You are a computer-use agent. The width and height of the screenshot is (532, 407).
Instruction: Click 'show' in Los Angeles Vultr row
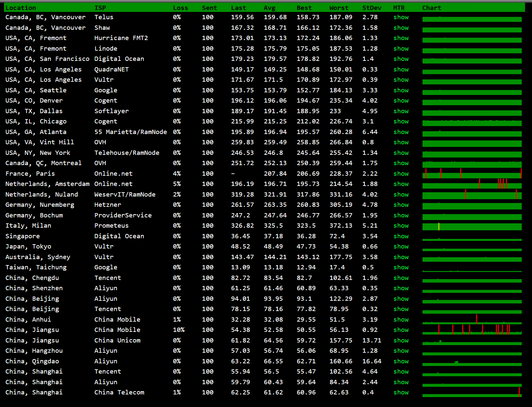click(x=401, y=80)
